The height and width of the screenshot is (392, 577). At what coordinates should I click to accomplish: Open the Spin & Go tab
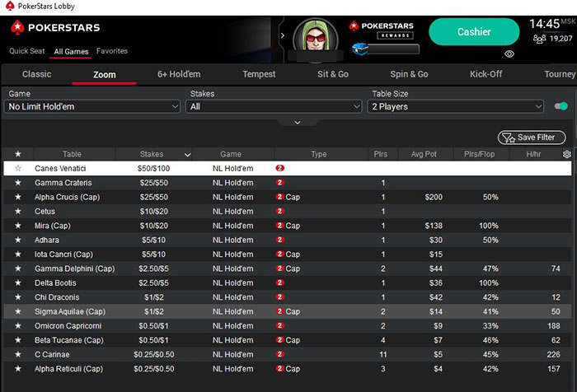[409, 74]
